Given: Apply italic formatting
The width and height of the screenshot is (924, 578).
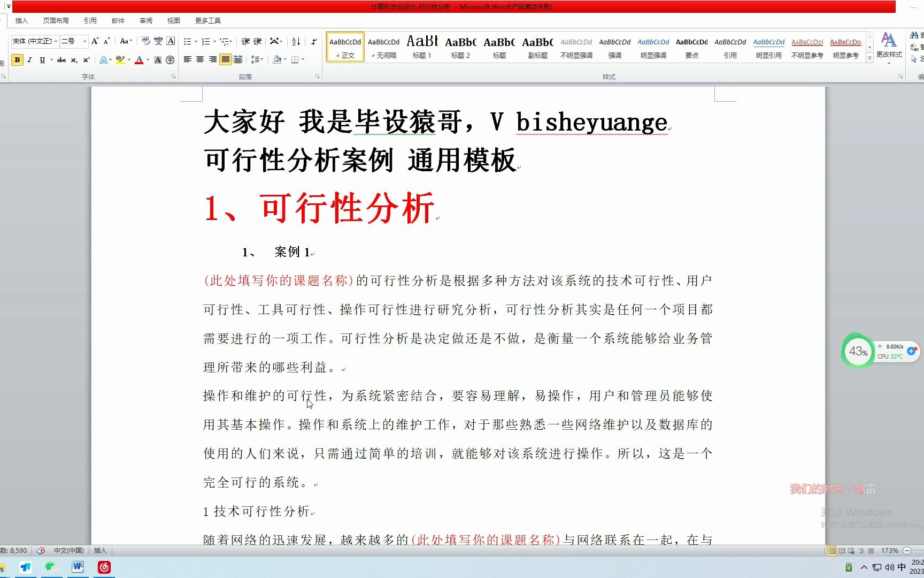Looking at the screenshot, I should 29,60.
